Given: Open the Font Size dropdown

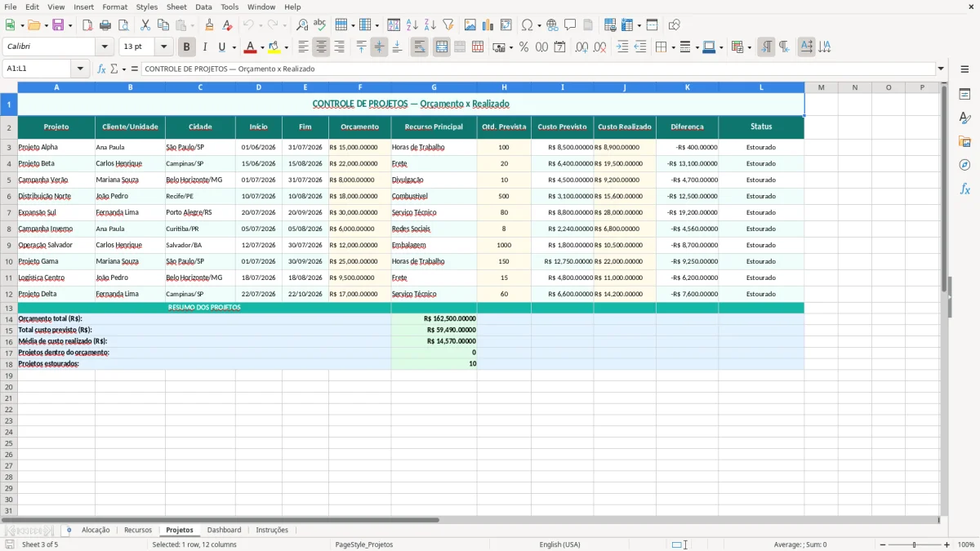Looking at the screenshot, I should [164, 47].
